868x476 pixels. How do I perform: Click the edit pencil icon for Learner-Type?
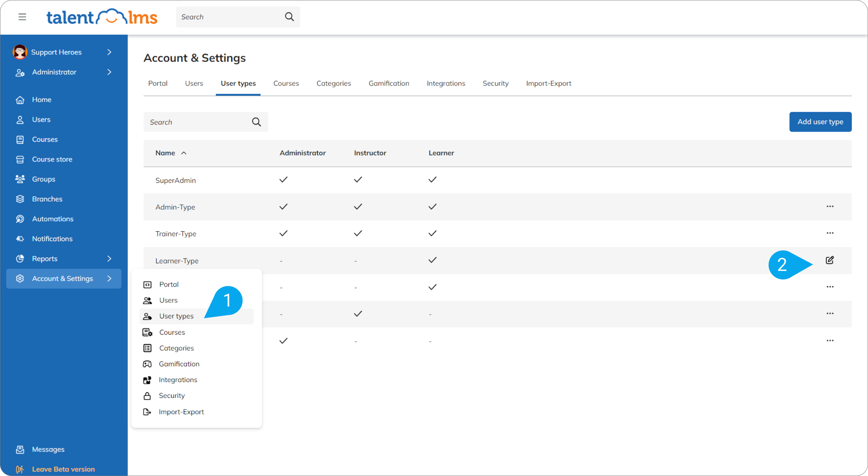(x=830, y=260)
